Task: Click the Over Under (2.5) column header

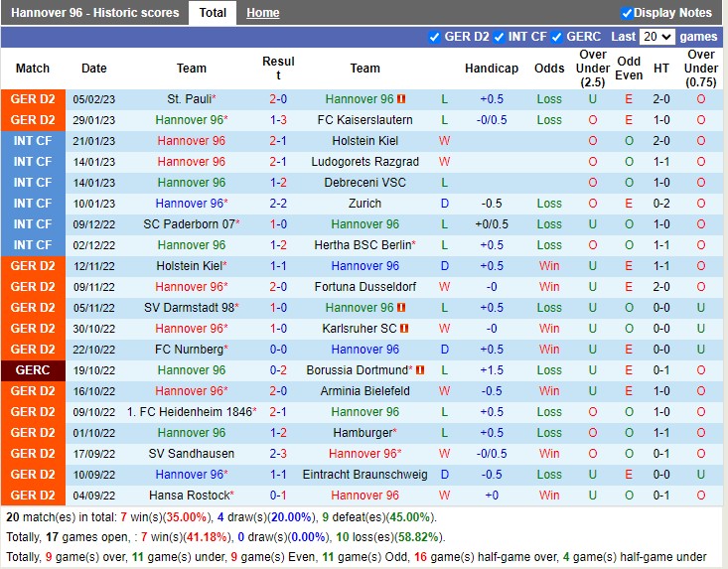Action: [593, 69]
